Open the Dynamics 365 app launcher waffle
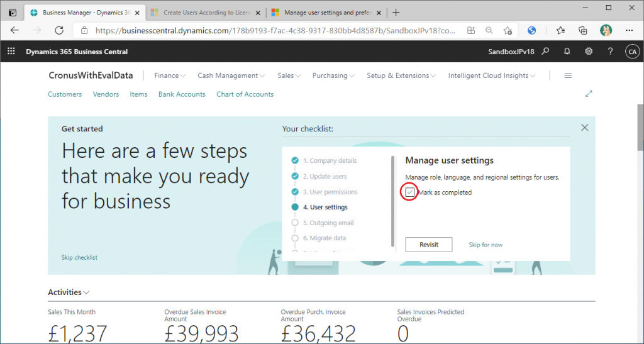This screenshot has height=344, width=644. click(x=11, y=52)
